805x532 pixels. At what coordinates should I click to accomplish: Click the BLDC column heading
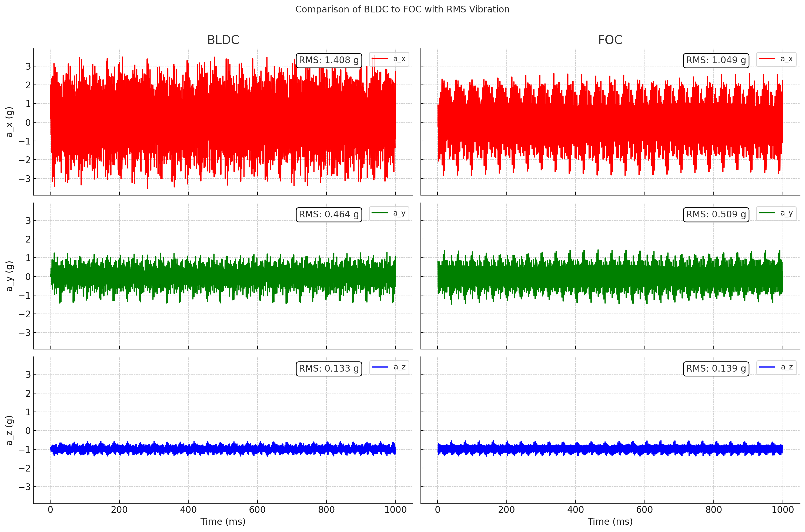coord(223,40)
